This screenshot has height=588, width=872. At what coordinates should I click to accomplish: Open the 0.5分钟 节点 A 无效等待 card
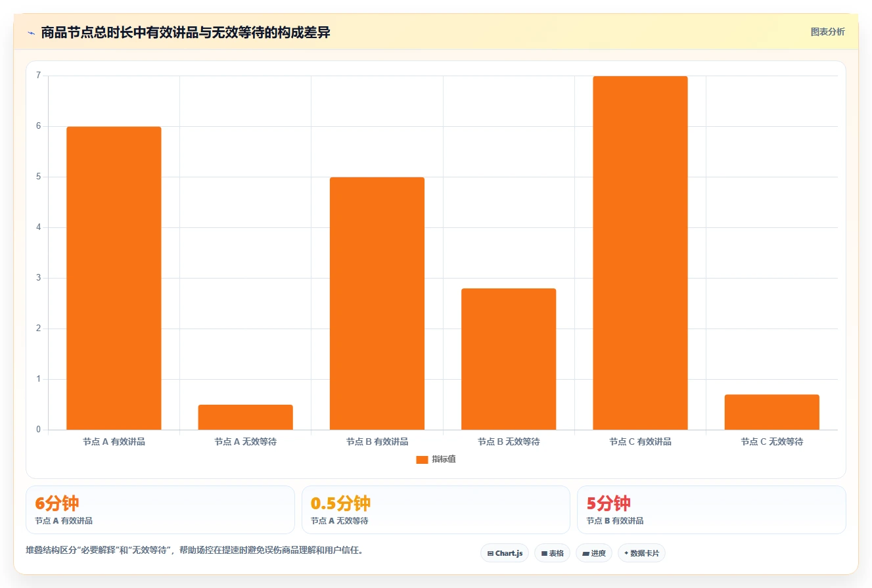(436, 510)
